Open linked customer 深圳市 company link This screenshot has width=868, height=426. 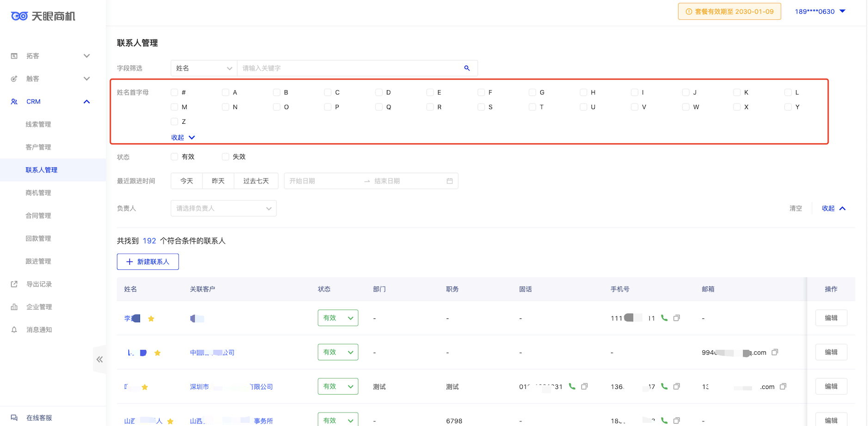click(231, 387)
